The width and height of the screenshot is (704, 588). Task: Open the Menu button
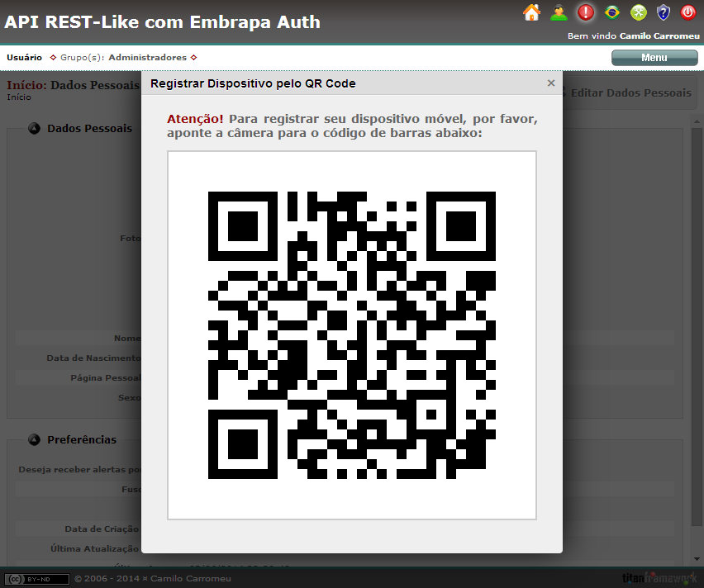pos(654,58)
